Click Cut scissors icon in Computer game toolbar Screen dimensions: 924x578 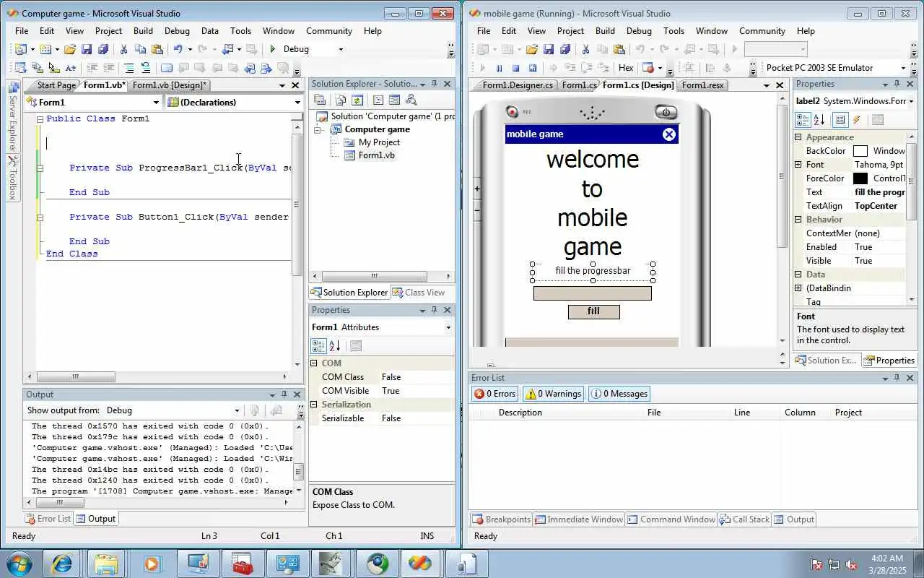pyautogui.click(x=123, y=49)
